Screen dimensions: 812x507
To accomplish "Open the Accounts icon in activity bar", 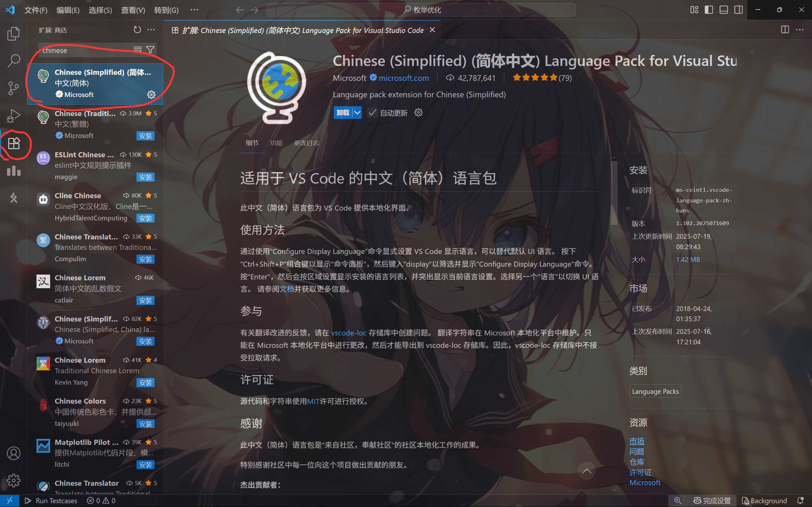I will click(x=13, y=453).
